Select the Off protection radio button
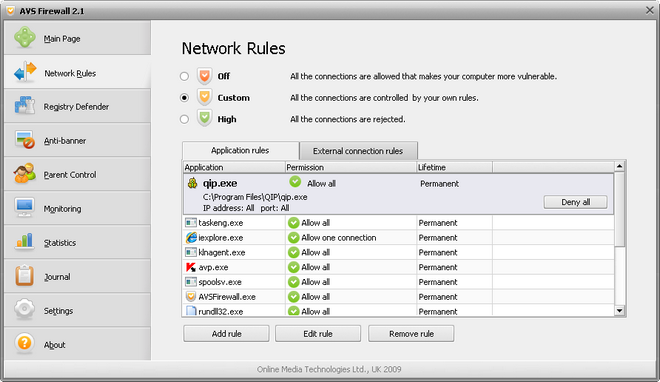This screenshot has width=660, height=382. (x=184, y=76)
